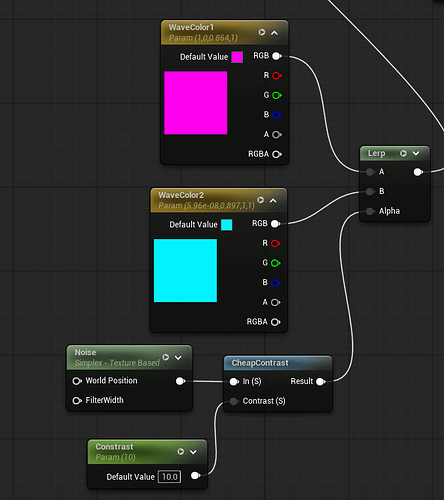Click the Noise node World Position pin
Screen dimensions: 444x500
(77, 381)
